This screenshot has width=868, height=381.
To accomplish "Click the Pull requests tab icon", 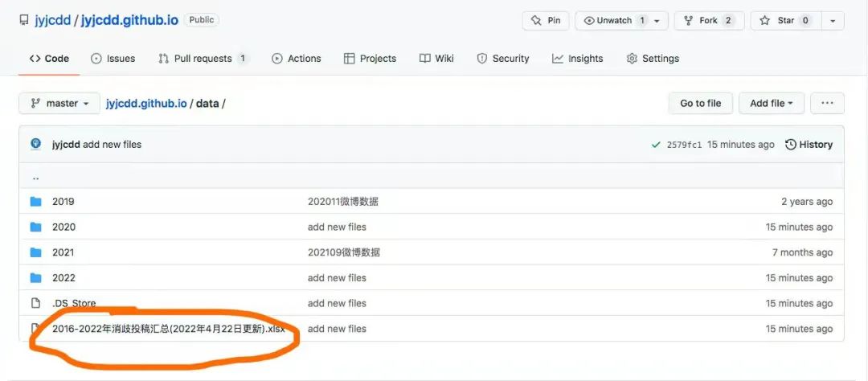I will click(x=163, y=58).
